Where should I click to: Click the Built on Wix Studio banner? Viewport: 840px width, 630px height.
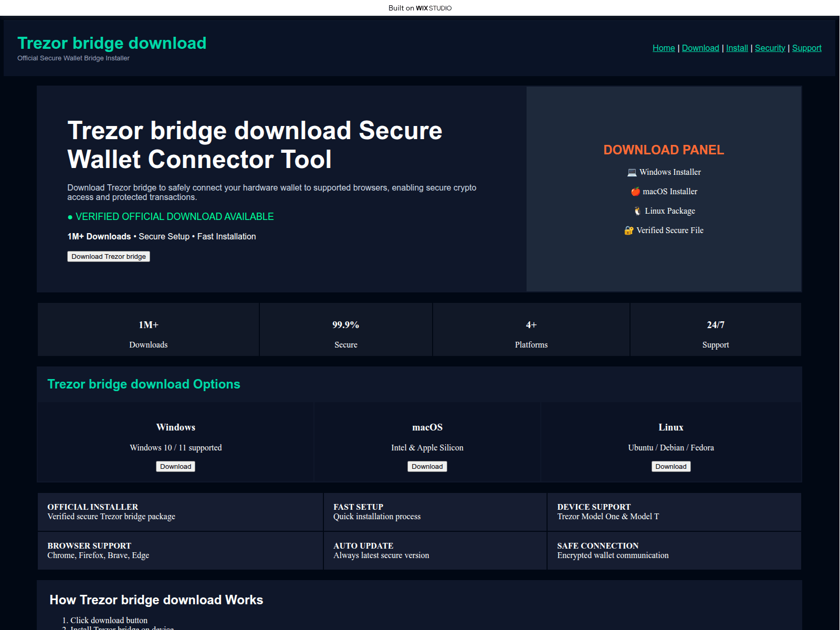[420, 8]
